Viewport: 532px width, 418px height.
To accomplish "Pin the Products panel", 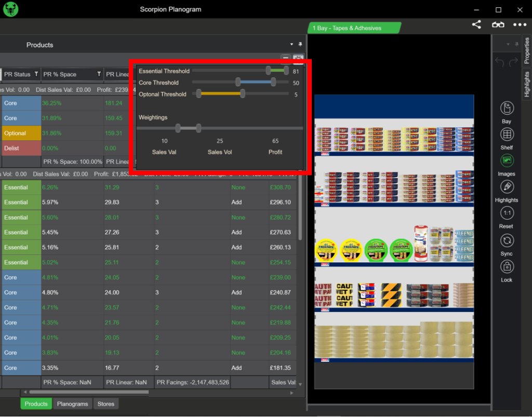I will click(x=300, y=45).
